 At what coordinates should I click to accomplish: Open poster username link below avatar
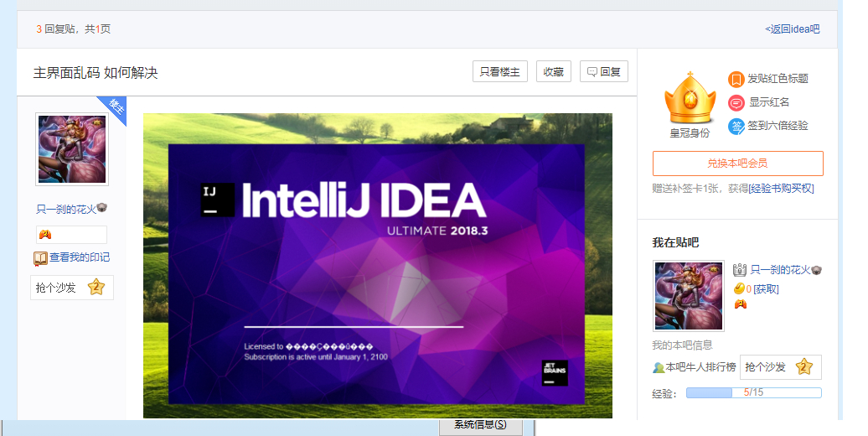(x=66, y=209)
